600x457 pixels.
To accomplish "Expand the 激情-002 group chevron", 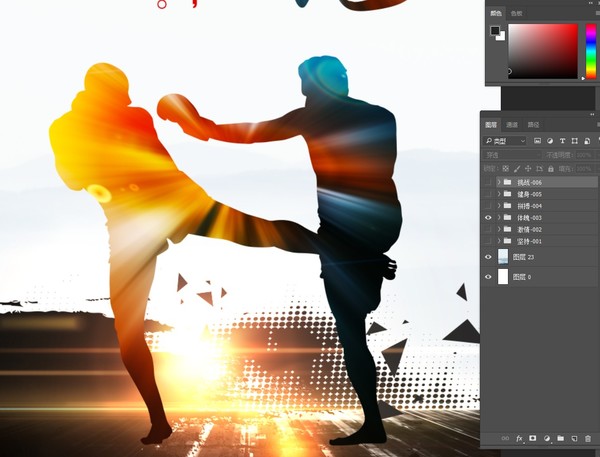I will 499,229.
